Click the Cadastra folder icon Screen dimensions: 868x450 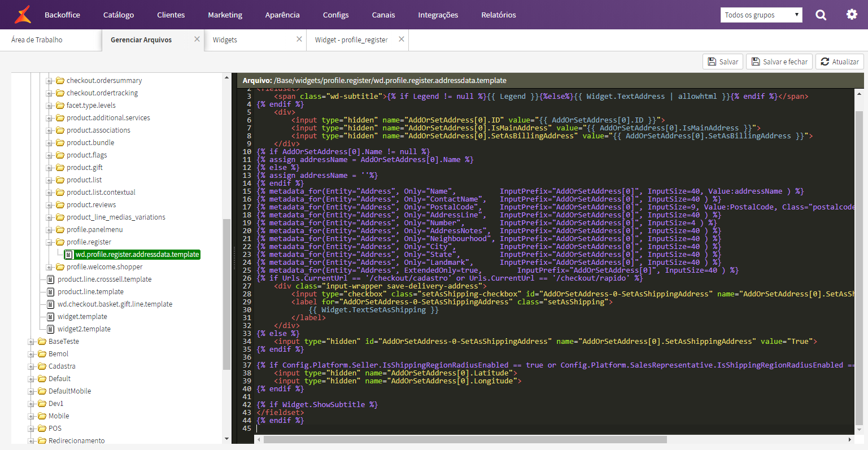coord(42,366)
